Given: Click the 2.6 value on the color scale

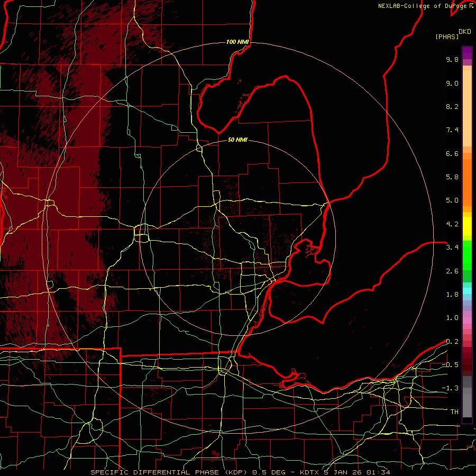Looking at the screenshot, I should [452, 271].
